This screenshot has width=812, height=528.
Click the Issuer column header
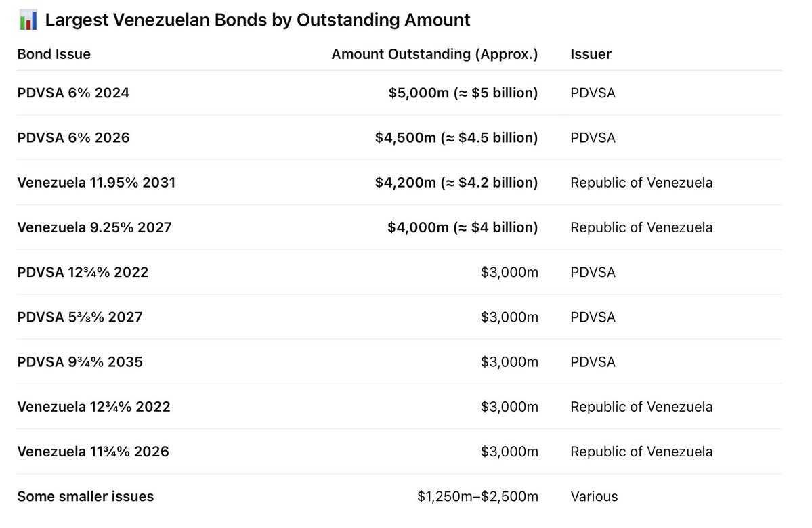pos(591,54)
